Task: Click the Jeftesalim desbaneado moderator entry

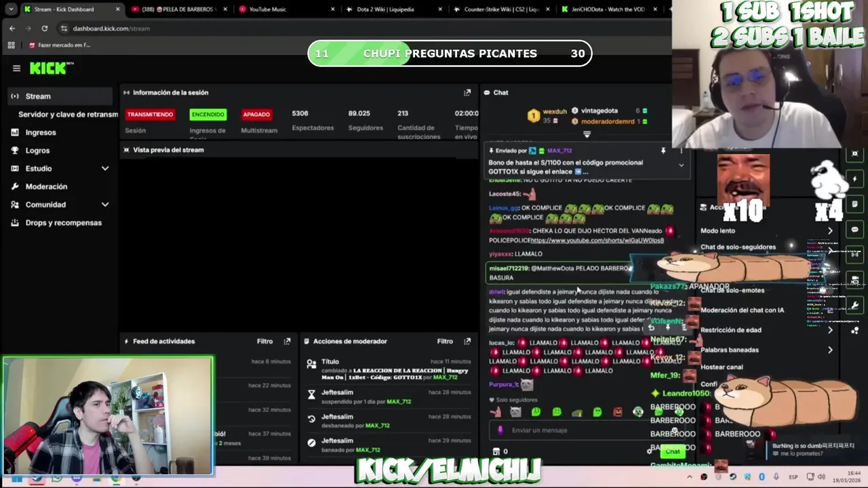Action: tap(389, 421)
